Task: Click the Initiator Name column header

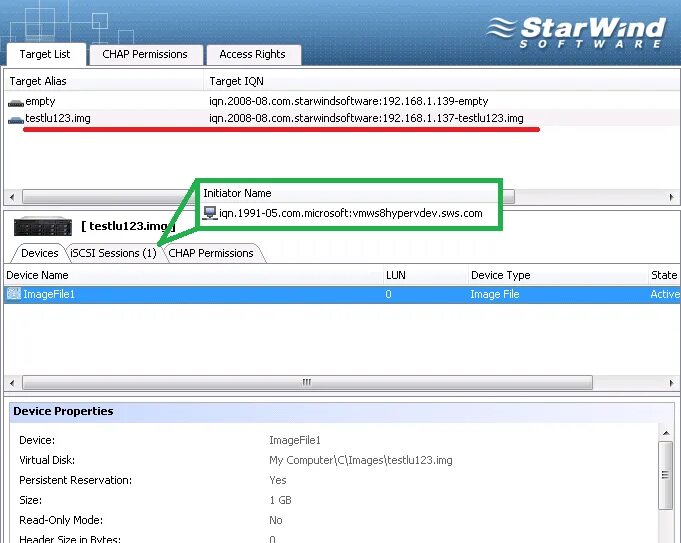Action: tap(237, 193)
